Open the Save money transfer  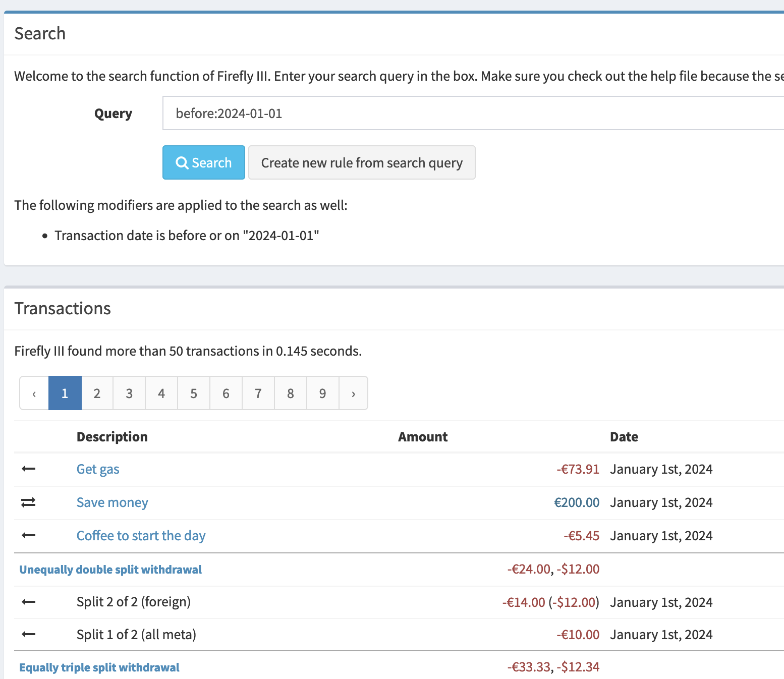(x=112, y=502)
